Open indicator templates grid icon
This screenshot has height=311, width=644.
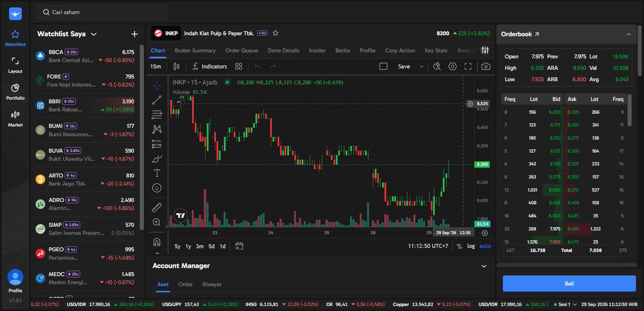click(x=239, y=67)
